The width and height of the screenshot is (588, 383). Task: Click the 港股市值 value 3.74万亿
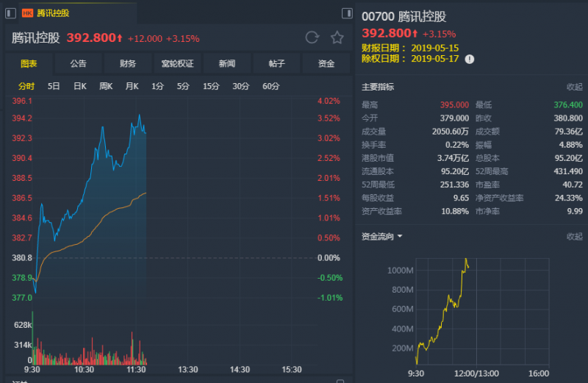tap(453, 158)
